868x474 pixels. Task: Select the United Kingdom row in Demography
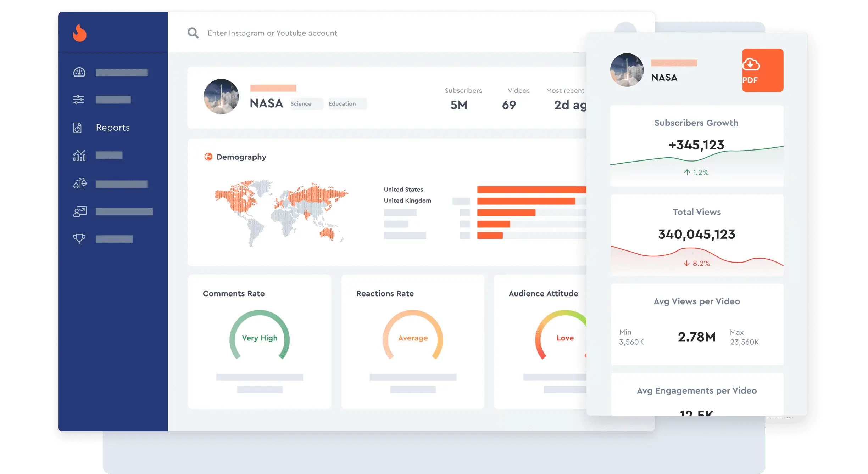tap(407, 200)
